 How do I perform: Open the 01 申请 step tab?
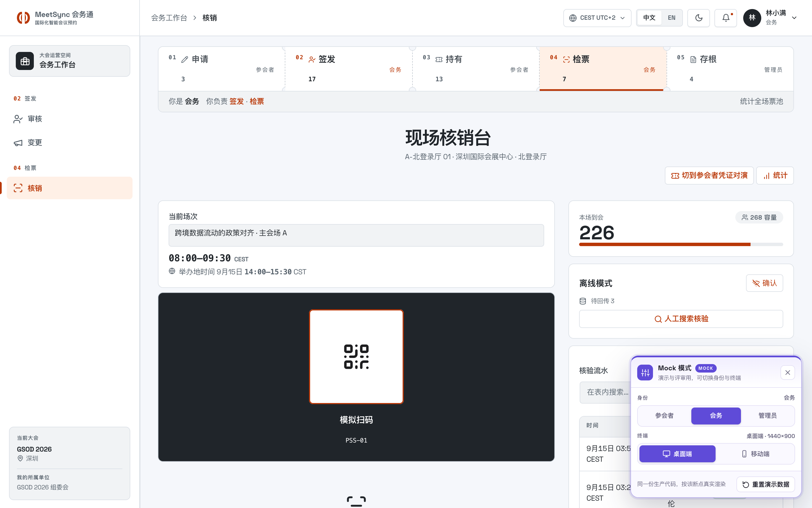[x=221, y=69]
